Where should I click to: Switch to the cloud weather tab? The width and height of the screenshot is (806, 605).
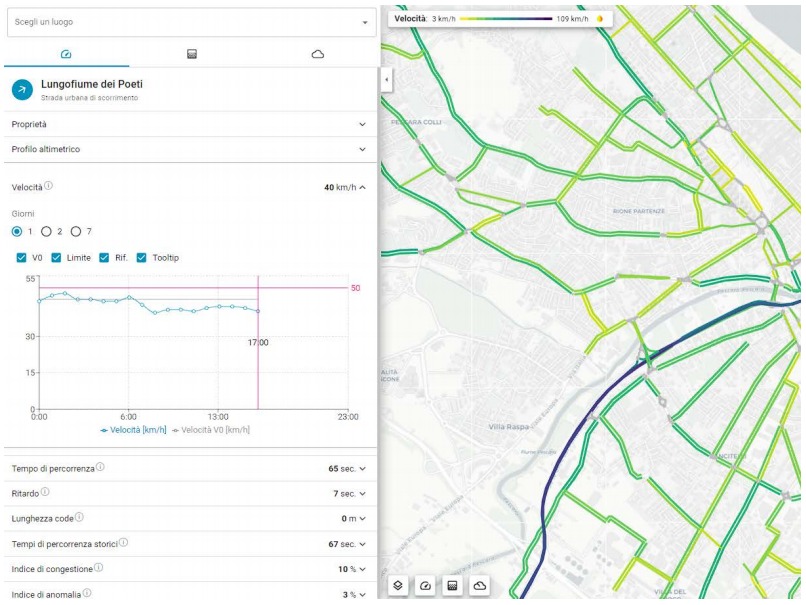point(318,54)
